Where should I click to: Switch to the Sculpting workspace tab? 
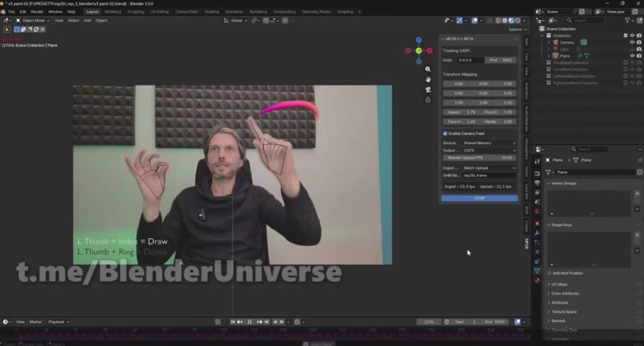coord(137,12)
